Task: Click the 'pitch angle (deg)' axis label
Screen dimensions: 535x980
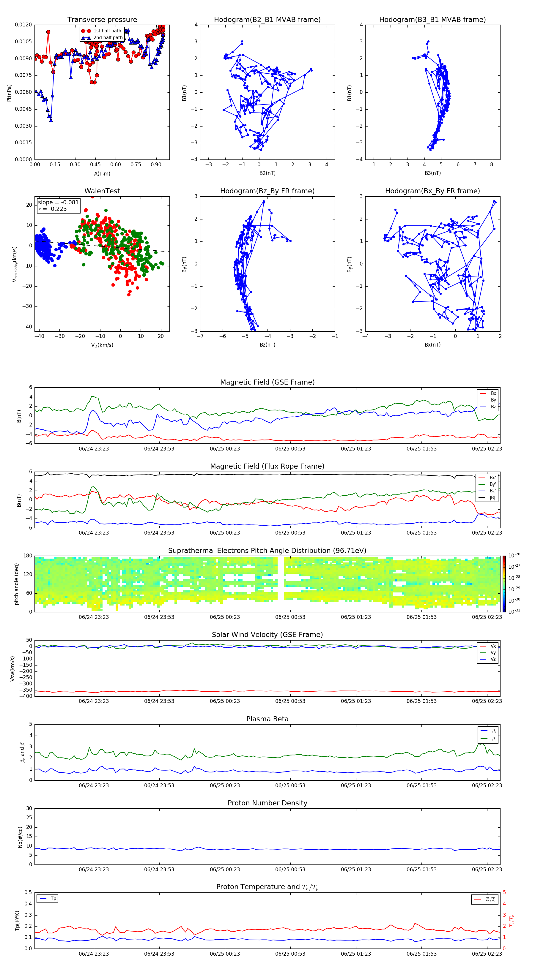Action: point(16,584)
